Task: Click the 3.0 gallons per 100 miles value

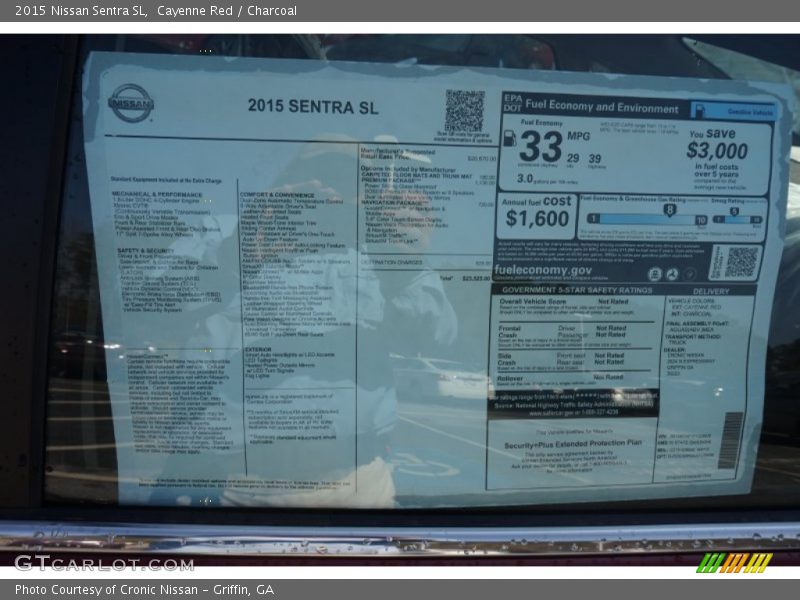Action: click(x=525, y=179)
